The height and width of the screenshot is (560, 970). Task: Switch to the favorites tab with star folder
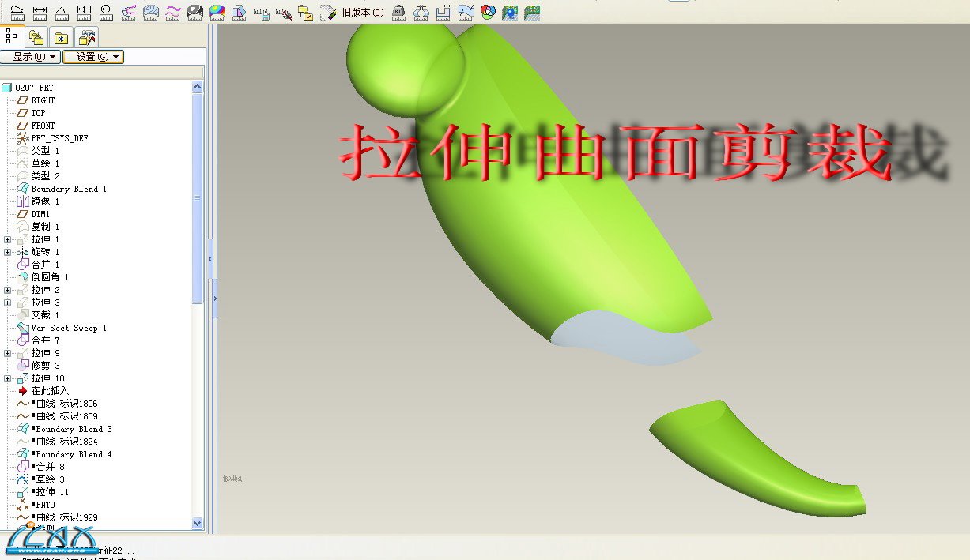(61, 37)
